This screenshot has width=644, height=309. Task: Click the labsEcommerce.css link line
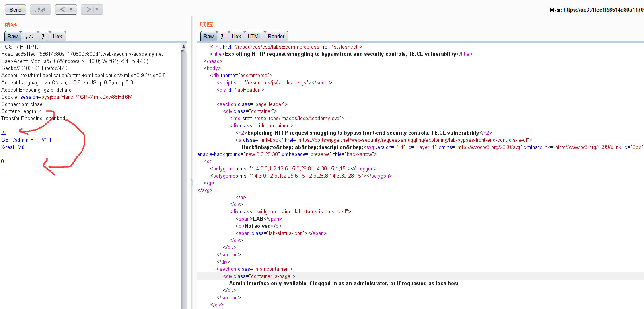(x=286, y=47)
